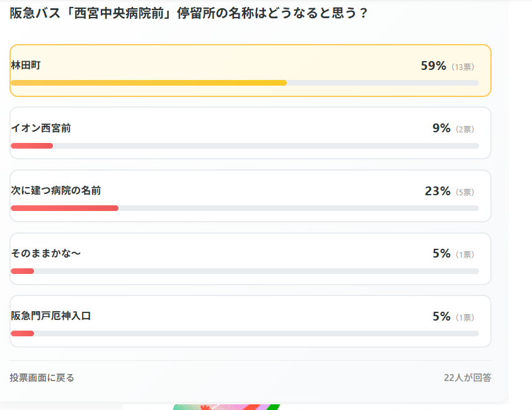Click the red イオン西宮前 progress bar
The height and width of the screenshot is (410, 532).
coord(32,146)
